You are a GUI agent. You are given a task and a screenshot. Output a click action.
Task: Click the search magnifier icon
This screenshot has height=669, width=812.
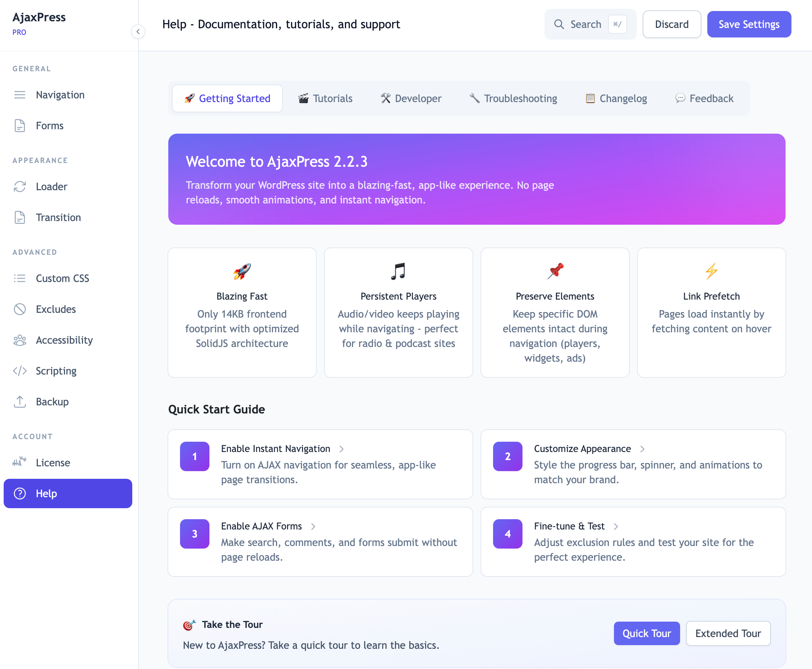(x=560, y=24)
